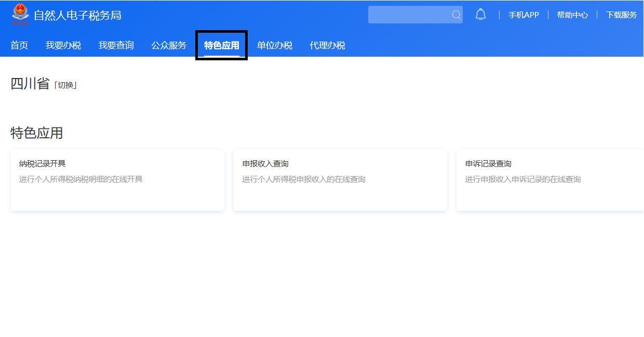The image size is (644, 337).
Task: Open the 代理办税 menu
Action: [x=327, y=45]
